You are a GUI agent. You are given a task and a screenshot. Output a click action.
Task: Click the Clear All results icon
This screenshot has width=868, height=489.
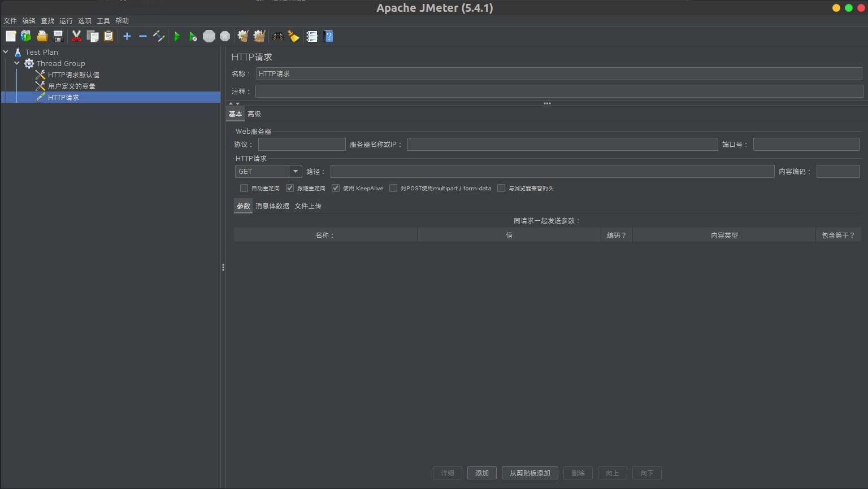coord(259,36)
